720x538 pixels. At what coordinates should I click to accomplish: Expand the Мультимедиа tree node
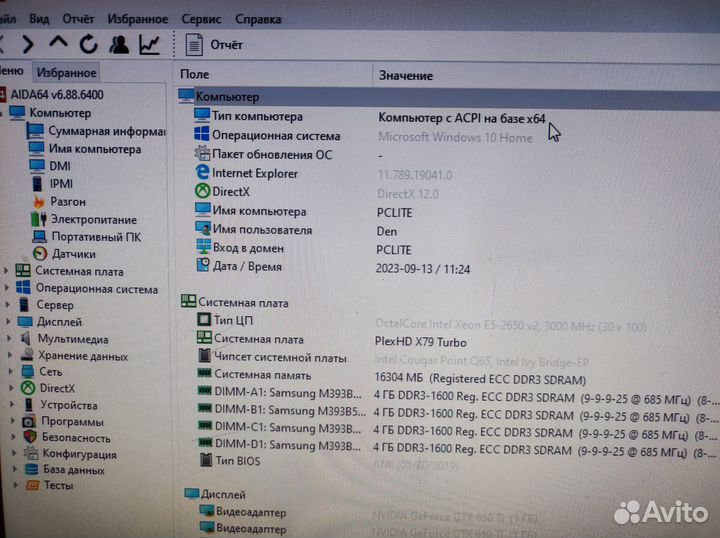click(x=10, y=338)
